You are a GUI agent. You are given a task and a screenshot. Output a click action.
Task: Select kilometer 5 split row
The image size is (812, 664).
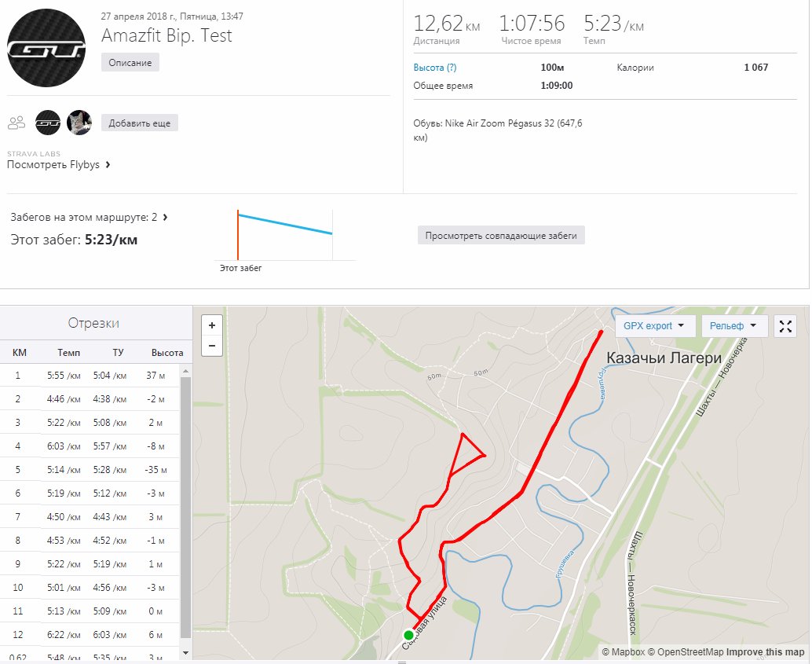coord(90,470)
